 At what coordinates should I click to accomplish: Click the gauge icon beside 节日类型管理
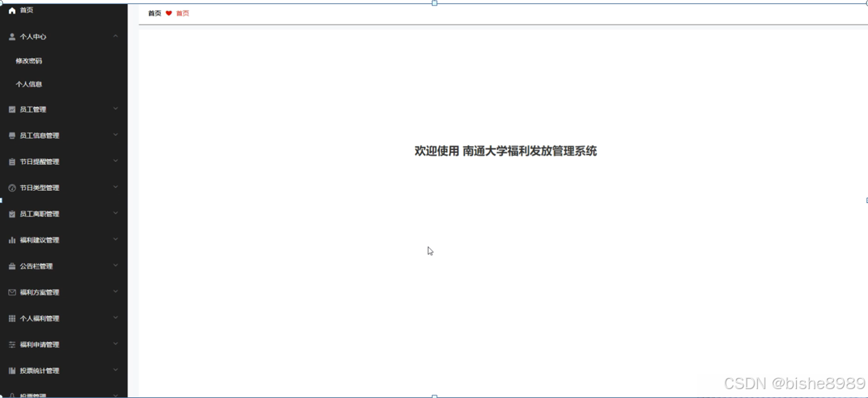[12, 188]
